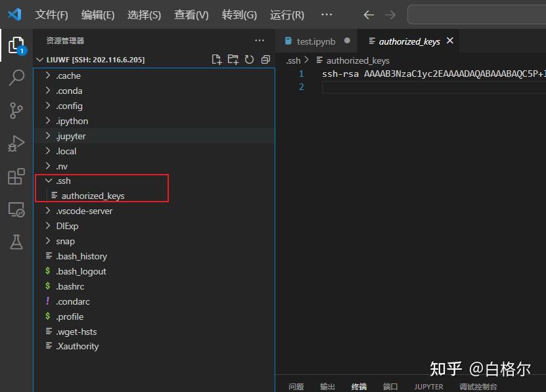Close the authorized_keys tab
The height and width of the screenshot is (392, 546).
tap(450, 41)
